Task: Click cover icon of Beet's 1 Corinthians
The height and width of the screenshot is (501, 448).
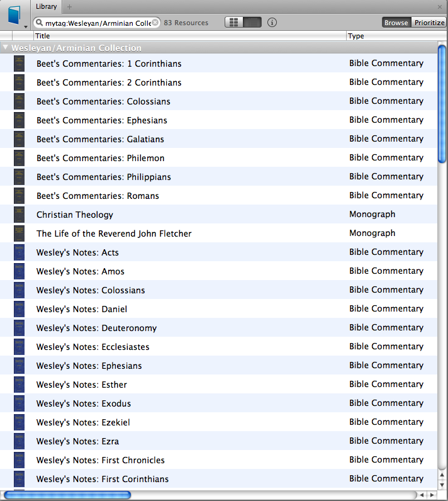Action: pos(19,64)
